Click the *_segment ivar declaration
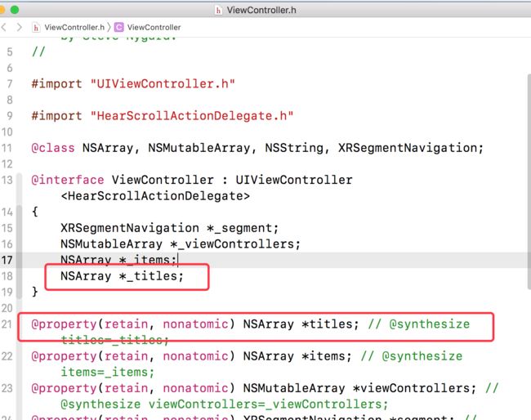 click(x=243, y=228)
